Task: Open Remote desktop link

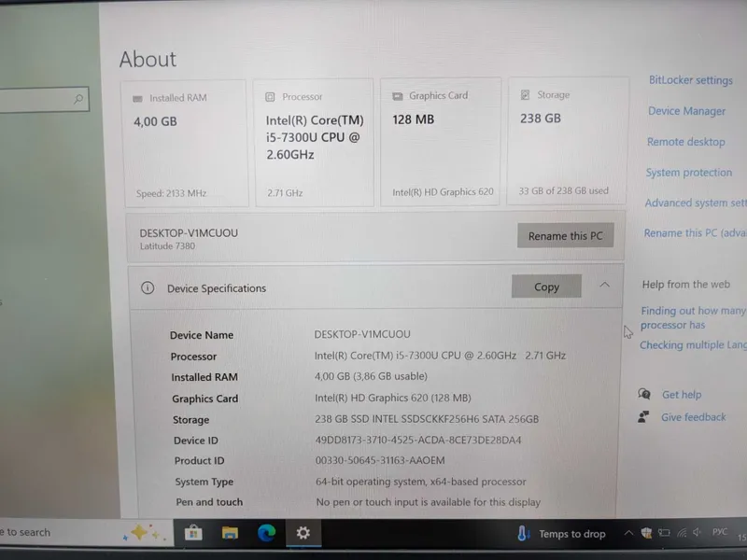Action: click(686, 142)
